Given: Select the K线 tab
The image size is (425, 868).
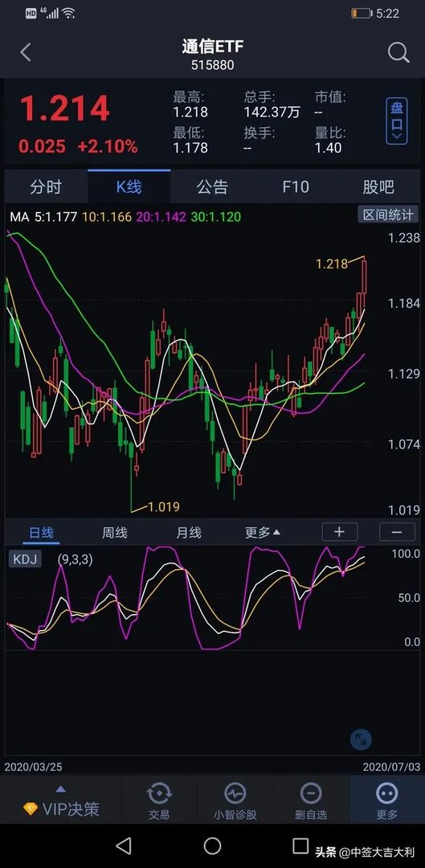Looking at the screenshot, I should point(129,187).
